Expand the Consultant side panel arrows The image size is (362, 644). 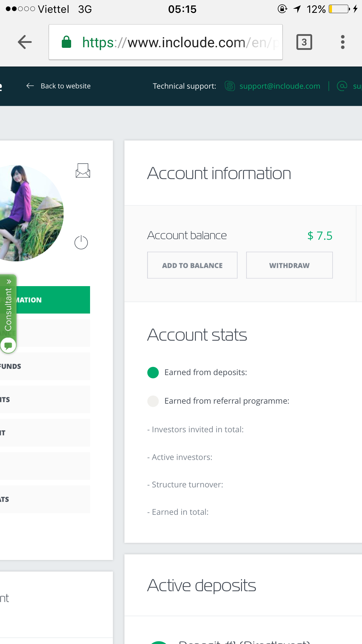pyautogui.click(x=9, y=281)
